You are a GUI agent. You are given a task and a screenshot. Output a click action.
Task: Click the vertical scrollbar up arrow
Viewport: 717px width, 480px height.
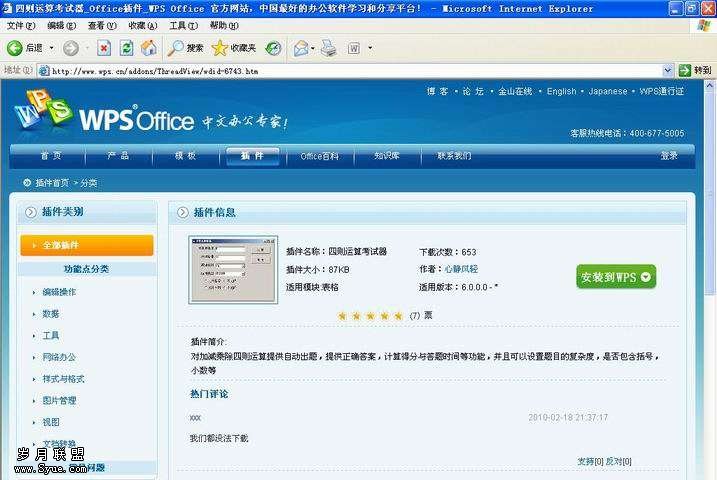pos(710,85)
